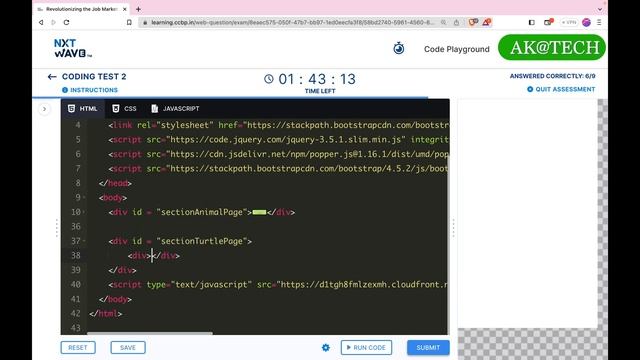Click the folded code placeholder on line 10

(259, 212)
